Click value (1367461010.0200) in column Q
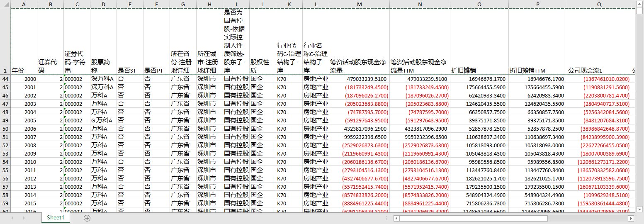 click(599, 79)
